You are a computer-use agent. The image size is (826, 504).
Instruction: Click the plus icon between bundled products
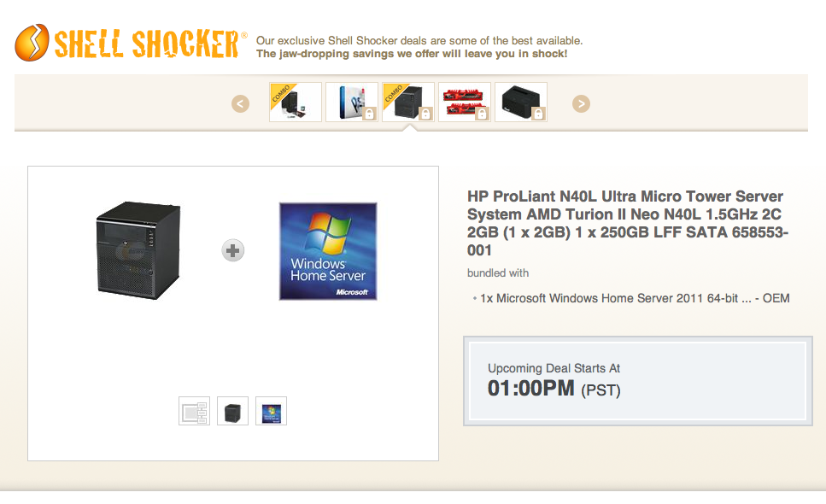(233, 250)
